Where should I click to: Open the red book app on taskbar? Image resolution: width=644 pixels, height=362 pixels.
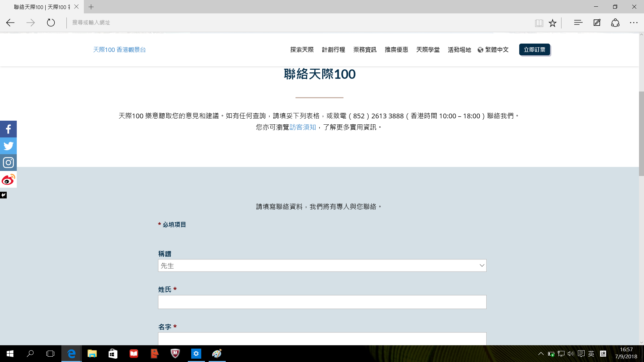point(133,354)
